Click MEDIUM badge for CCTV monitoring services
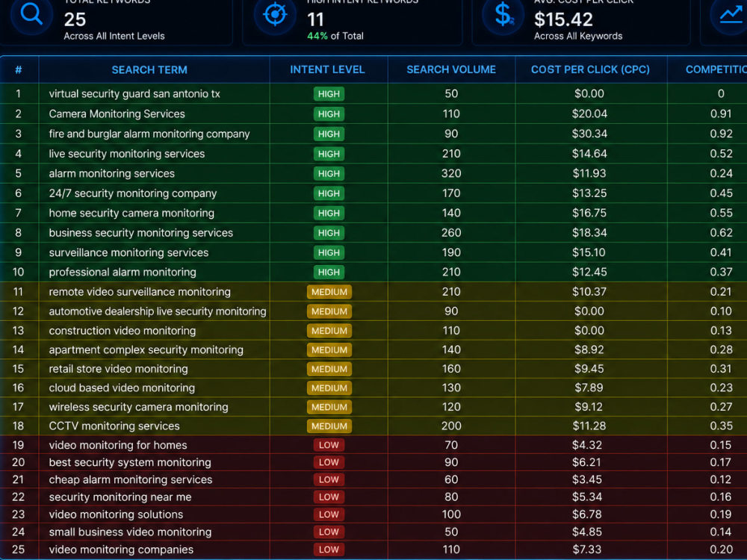The image size is (747, 560). click(329, 426)
